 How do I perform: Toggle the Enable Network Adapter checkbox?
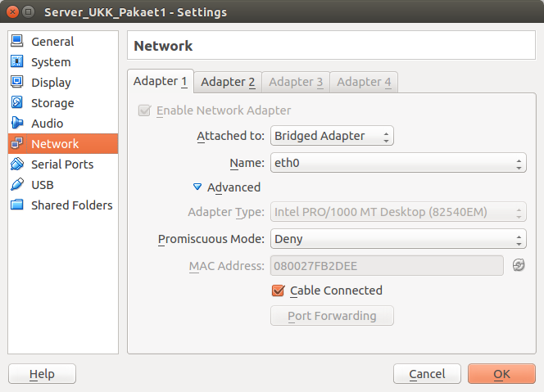(144, 110)
